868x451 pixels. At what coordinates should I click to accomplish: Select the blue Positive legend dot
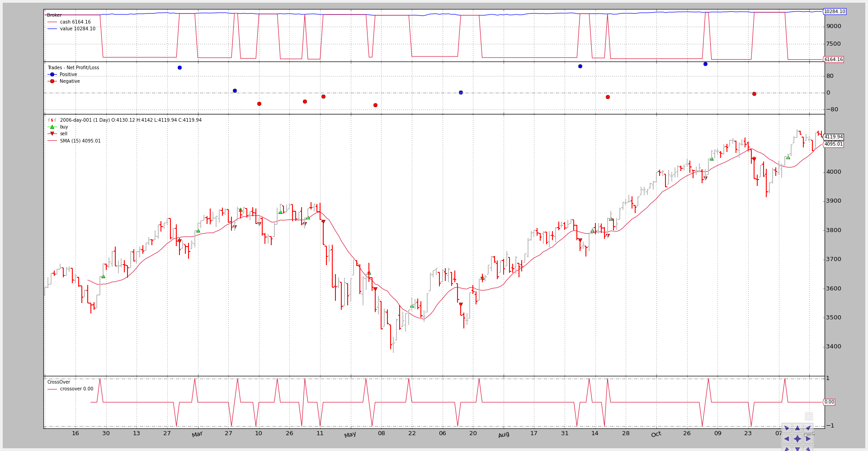[52, 75]
